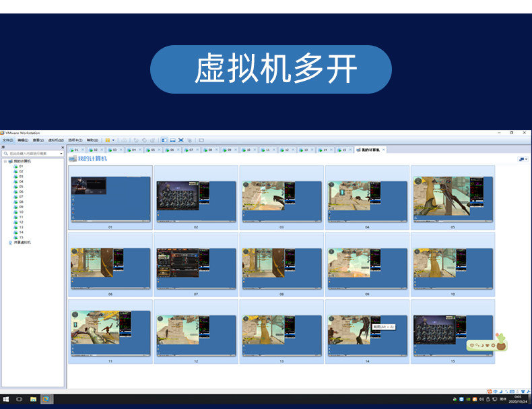Open the 文件 (File) menu
This screenshot has height=409, width=532.
tap(7, 140)
